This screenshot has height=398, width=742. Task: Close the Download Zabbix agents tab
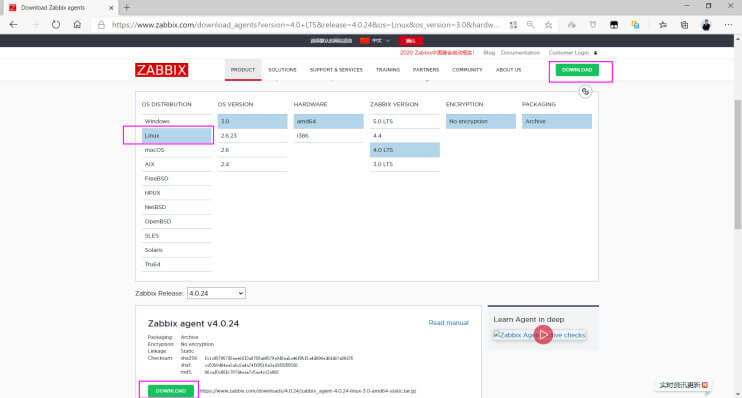(x=111, y=8)
